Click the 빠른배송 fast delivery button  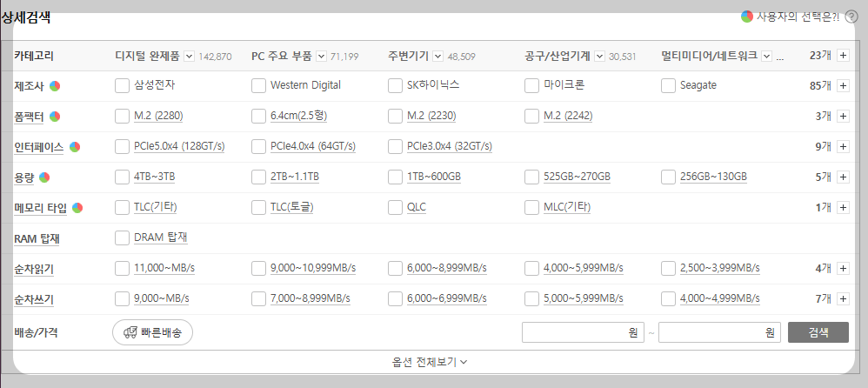(153, 332)
